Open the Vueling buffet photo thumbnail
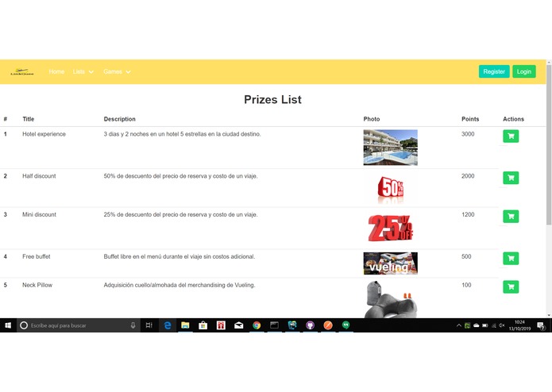Image resolution: width=552 pixels, height=392 pixels. pos(391,263)
